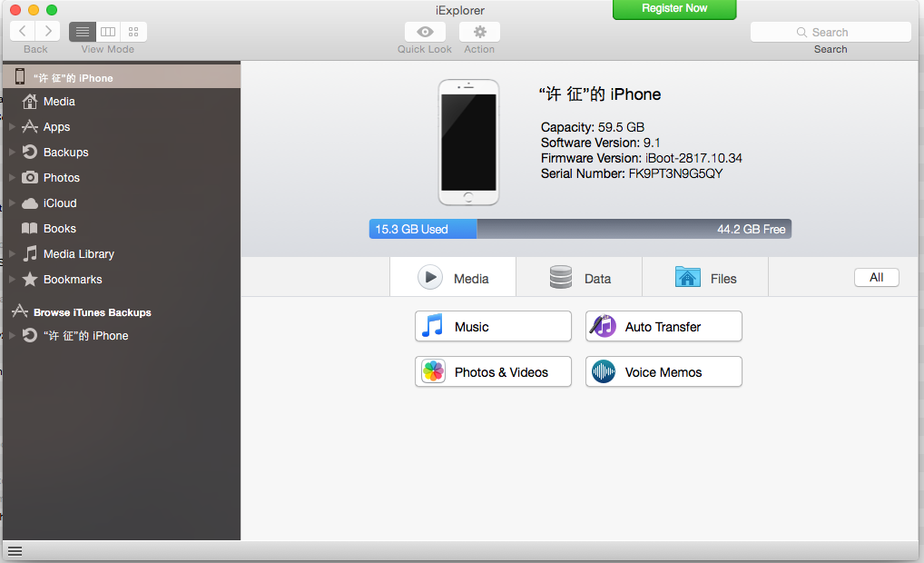Viewport: 924px width, 563px height.
Task: Expand the Bookmarks tree item
Action: (12, 280)
